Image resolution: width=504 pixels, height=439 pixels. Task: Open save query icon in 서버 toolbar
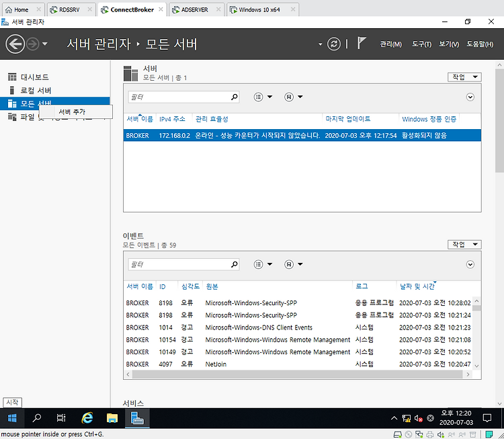click(x=289, y=97)
